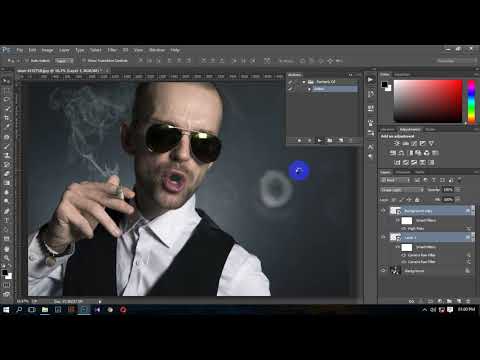The image size is (480, 360).
Task: Toggle visibility of the High Pass filter
Action: pos(404,229)
